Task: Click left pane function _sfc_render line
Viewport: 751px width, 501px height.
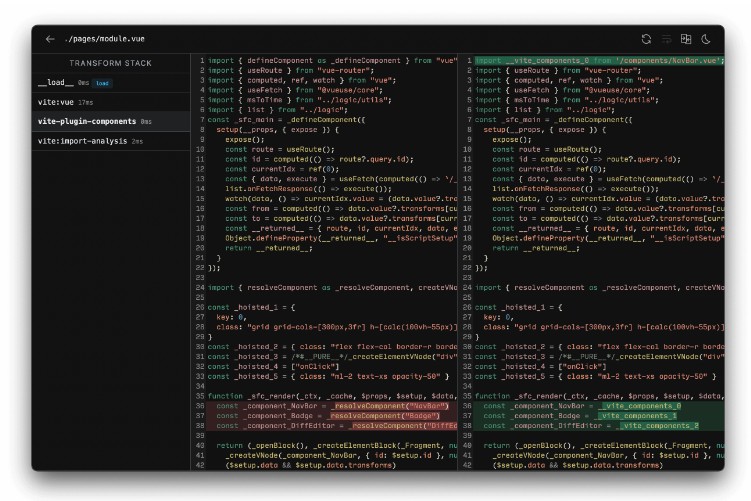Action: (x=332, y=396)
